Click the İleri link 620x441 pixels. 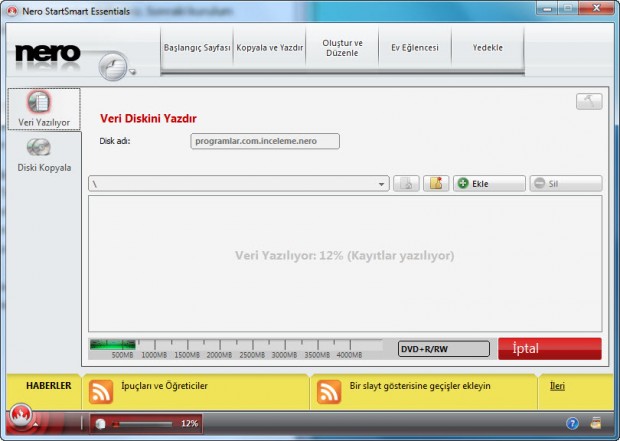click(557, 386)
